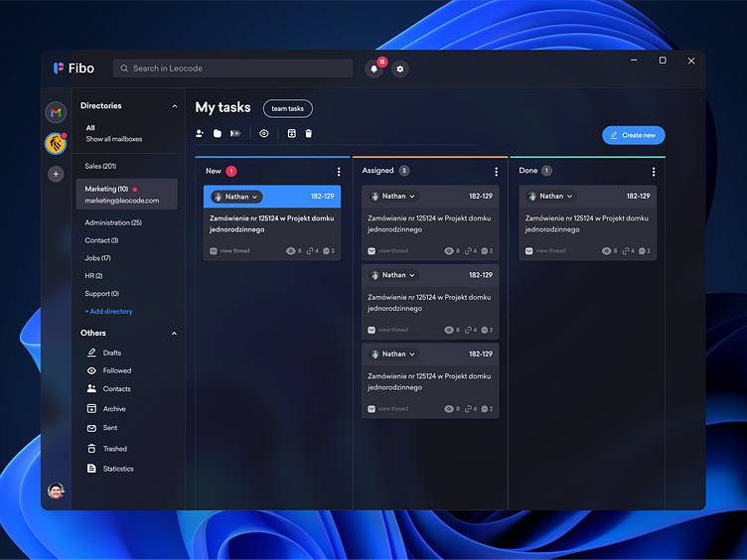Delete with the trash icon in toolbar
The image size is (747, 560).
point(308,133)
